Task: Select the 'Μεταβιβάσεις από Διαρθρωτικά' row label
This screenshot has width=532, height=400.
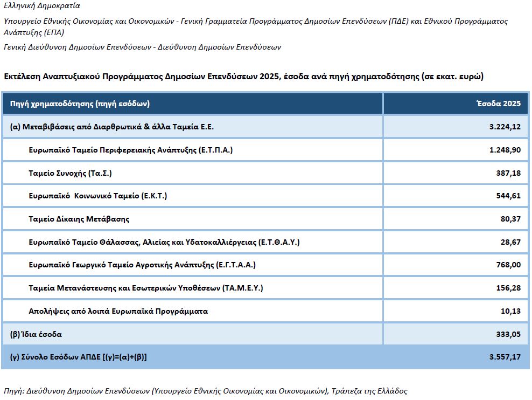Action: tap(112, 127)
